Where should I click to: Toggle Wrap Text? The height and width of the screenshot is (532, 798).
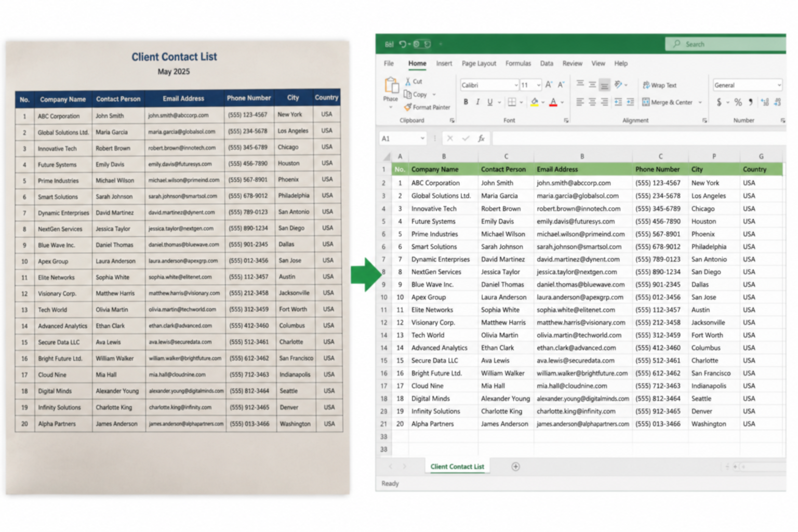point(660,85)
